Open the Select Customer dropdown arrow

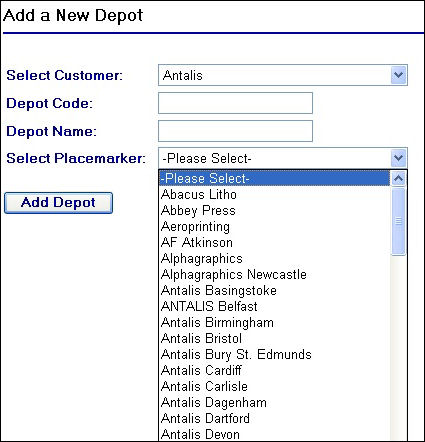pyautogui.click(x=398, y=75)
